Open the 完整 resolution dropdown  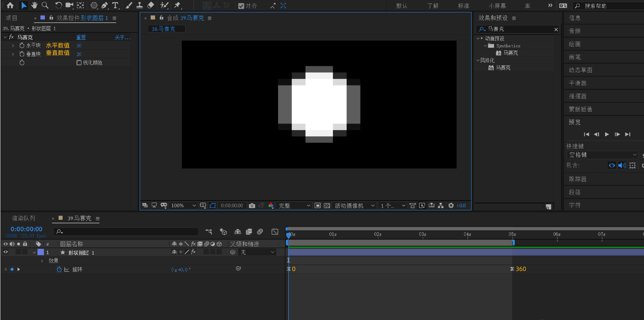(294, 206)
